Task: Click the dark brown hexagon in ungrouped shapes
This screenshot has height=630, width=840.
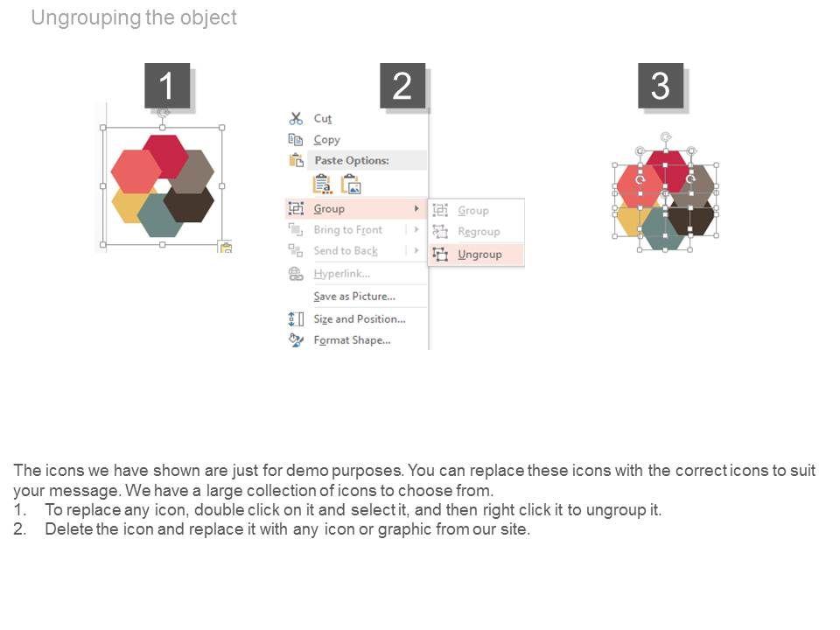Action: (691, 219)
